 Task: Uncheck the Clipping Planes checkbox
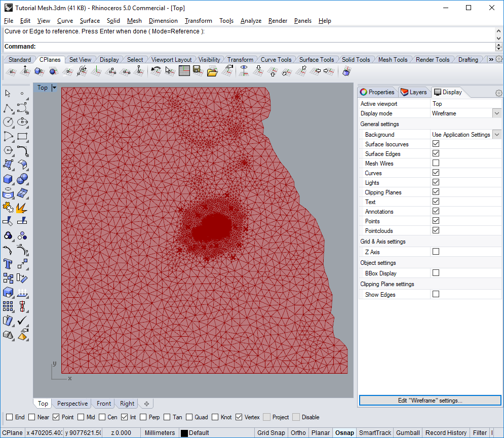[x=436, y=192]
